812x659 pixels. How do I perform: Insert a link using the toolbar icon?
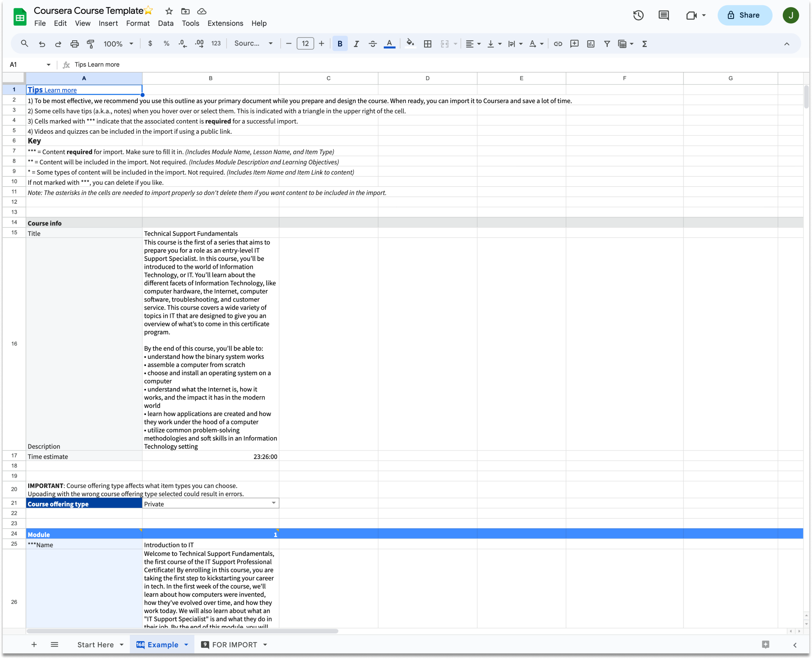(x=558, y=44)
